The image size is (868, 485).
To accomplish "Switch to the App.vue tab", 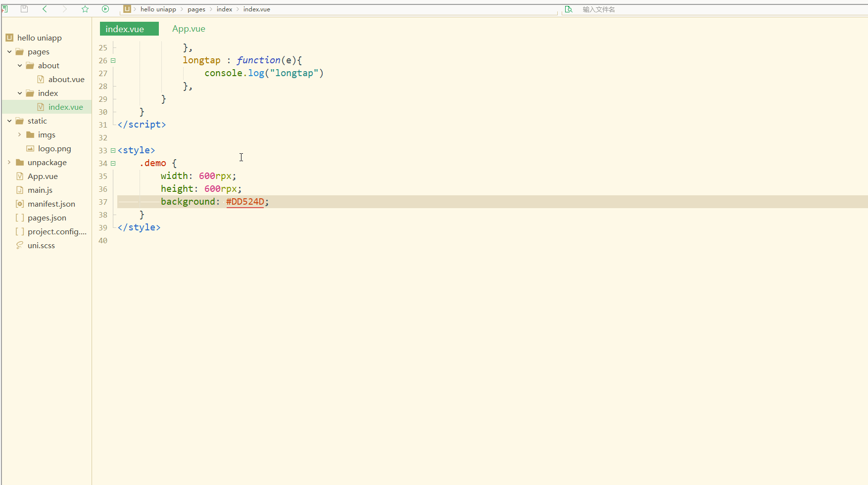I will [x=189, y=29].
